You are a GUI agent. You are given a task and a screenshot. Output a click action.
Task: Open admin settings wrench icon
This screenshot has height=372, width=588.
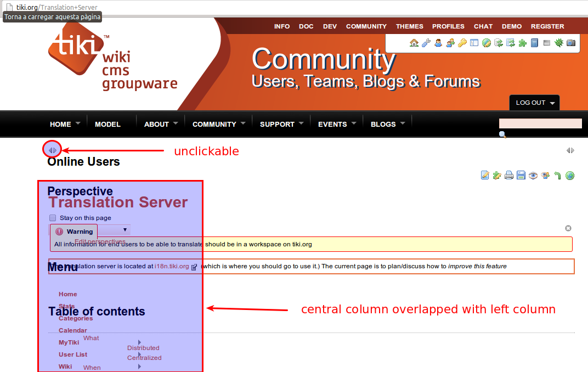pyautogui.click(x=426, y=43)
